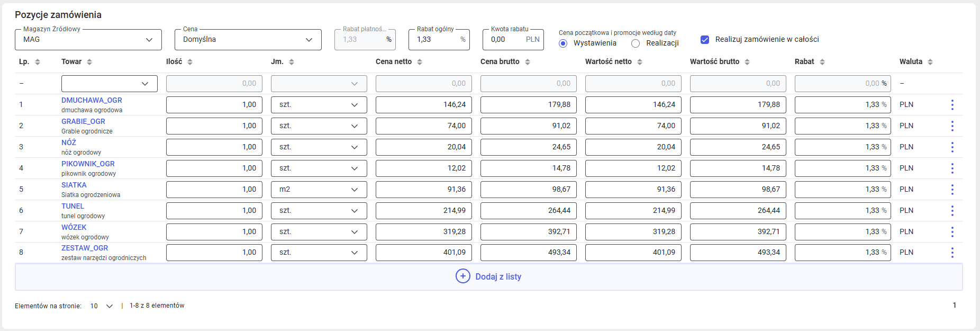The height and width of the screenshot is (331, 980).
Task: Open the GRABIE_OGR product link
Action: 83,121
